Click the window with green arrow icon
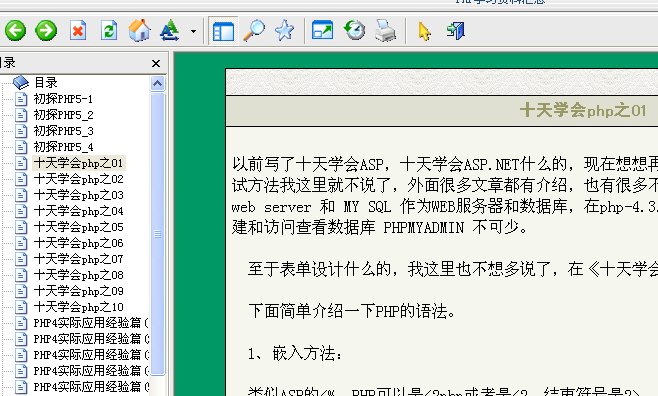The width and height of the screenshot is (658, 396). click(x=323, y=30)
